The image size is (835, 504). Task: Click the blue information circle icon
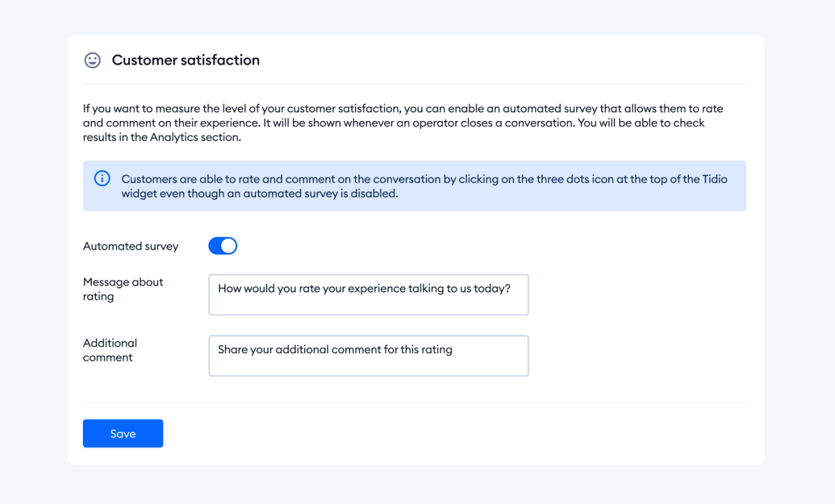(x=102, y=179)
